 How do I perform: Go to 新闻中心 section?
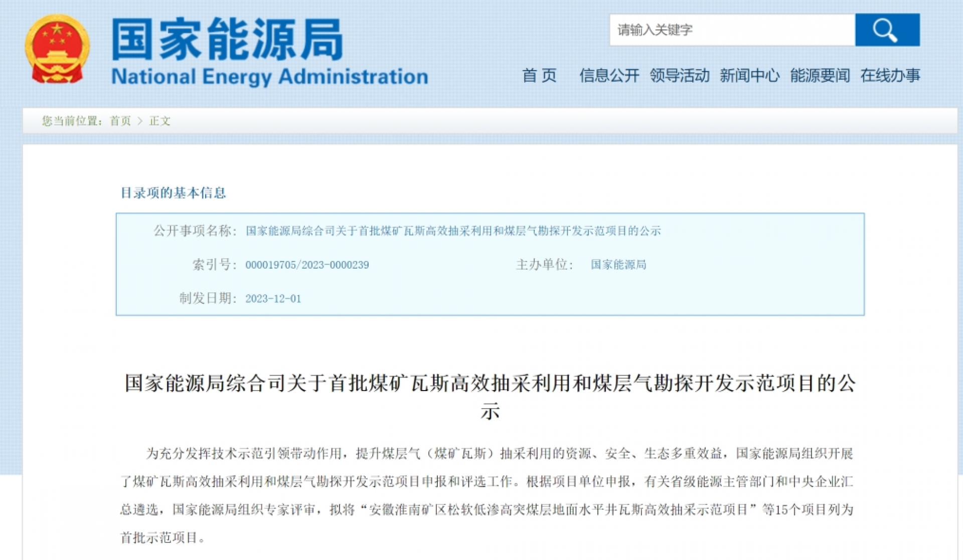coord(750,76)
